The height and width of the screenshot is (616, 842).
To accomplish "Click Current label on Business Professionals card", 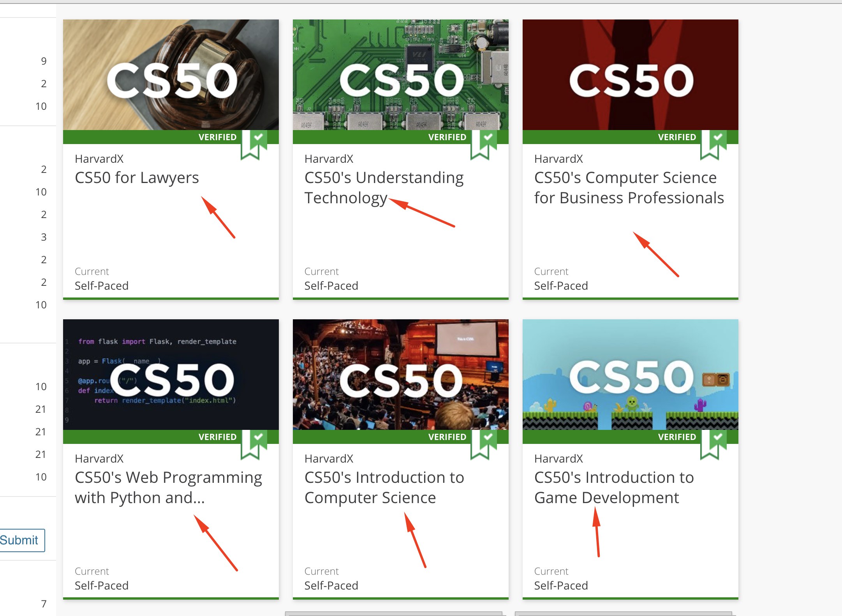I will coord(551,271).
